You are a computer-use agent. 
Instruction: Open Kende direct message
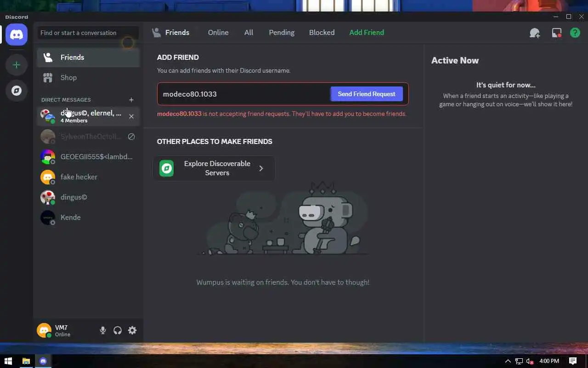(88, 218)
